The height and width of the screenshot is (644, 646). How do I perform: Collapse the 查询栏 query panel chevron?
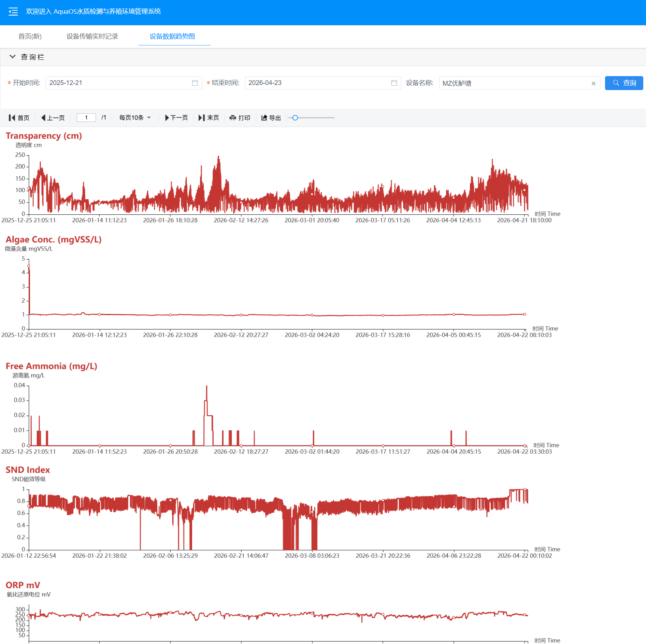tap(13, 57)
